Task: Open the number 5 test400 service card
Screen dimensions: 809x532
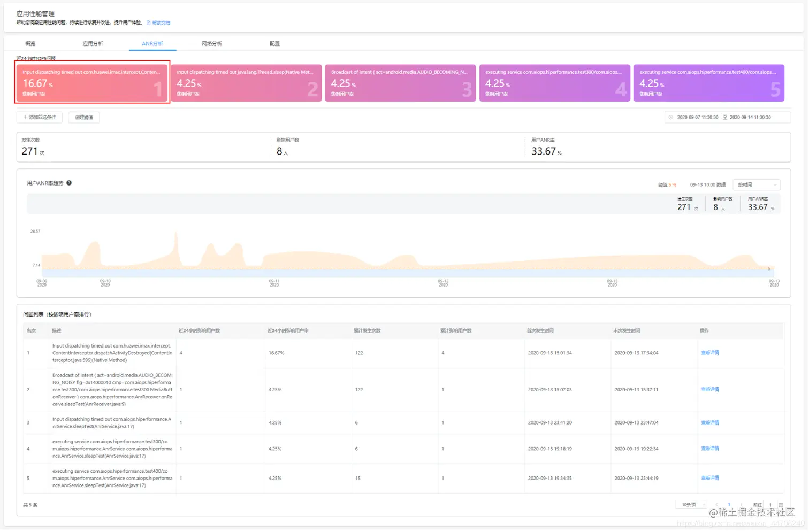Action: [x=709, y=82]
